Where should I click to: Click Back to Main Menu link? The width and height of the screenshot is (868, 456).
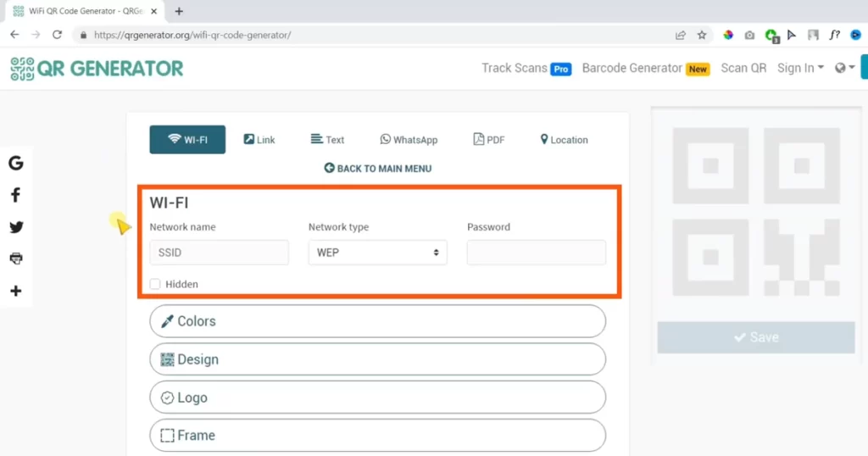[377, 168]
